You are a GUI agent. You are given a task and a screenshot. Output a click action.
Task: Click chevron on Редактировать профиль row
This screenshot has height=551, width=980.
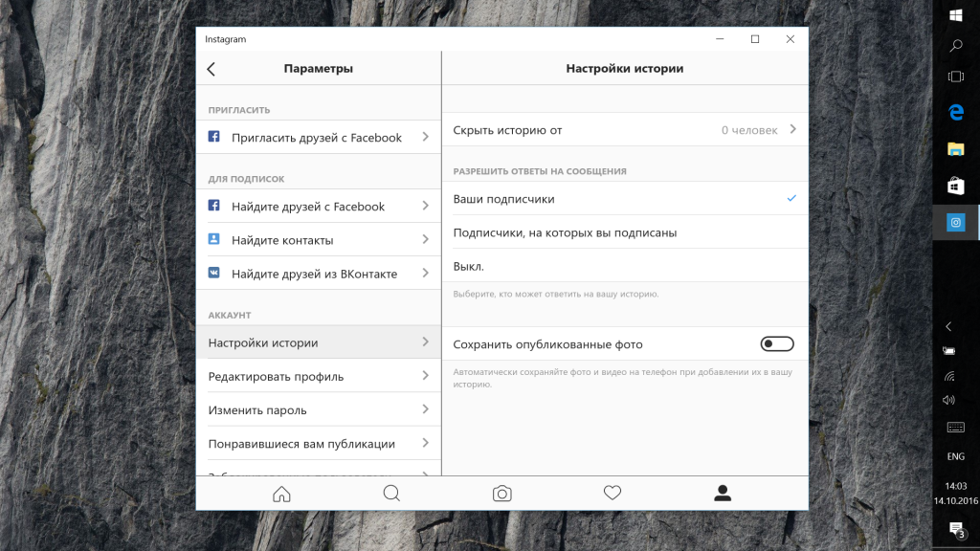(x=426, y=375)
